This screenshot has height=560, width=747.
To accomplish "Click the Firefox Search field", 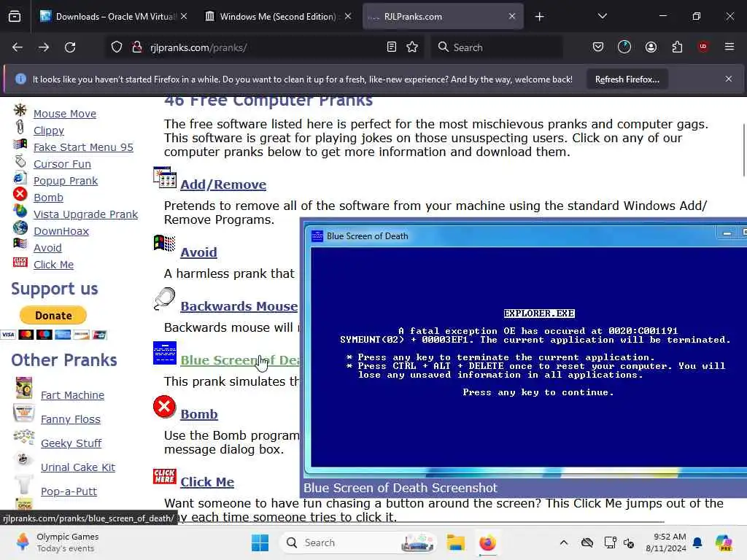I will pyautogui.click(x=497, y=47).
